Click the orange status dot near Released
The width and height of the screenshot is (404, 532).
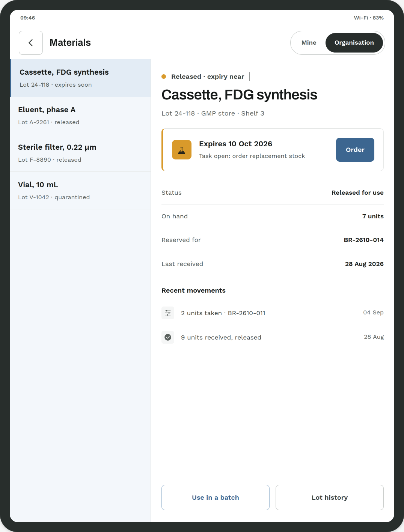[164, 77]
